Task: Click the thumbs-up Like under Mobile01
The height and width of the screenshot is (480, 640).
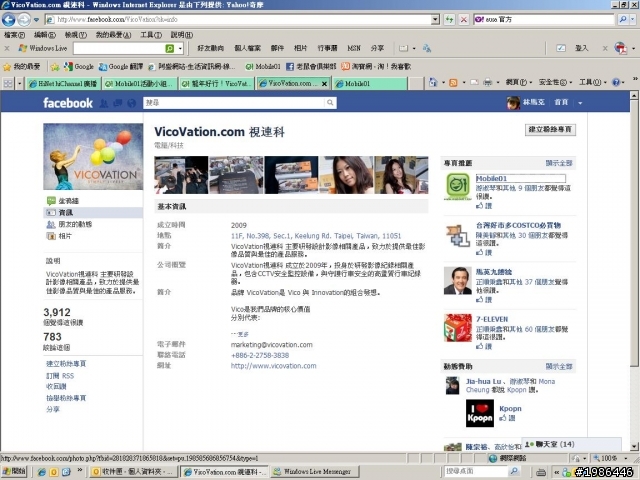Action: click(x=484, y=206)
